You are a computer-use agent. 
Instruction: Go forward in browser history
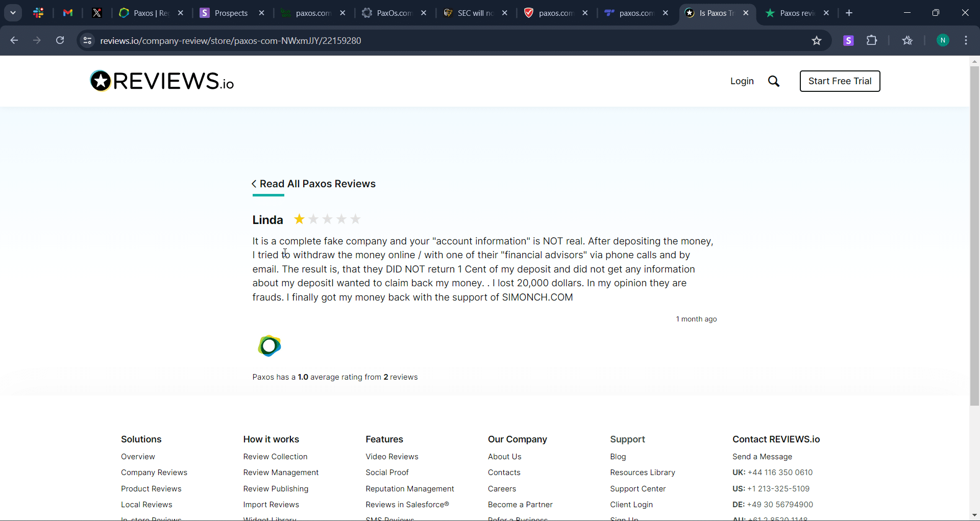tap(37, 40)
